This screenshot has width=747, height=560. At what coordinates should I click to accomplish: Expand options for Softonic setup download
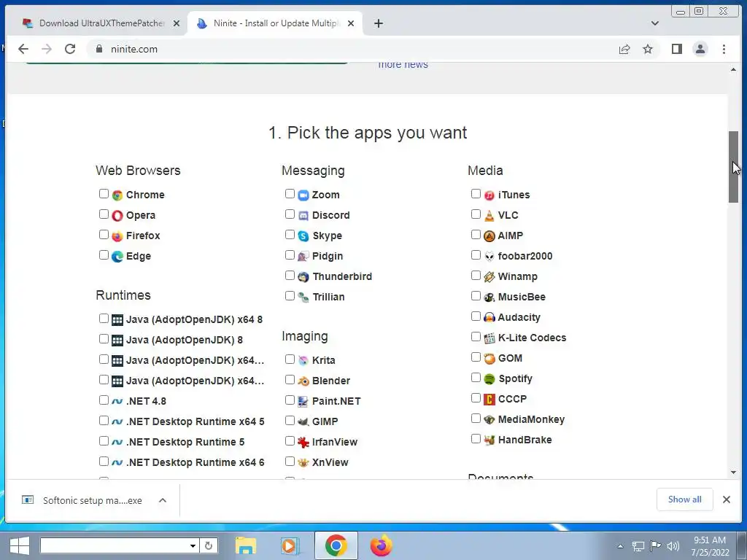pos(163,500)
